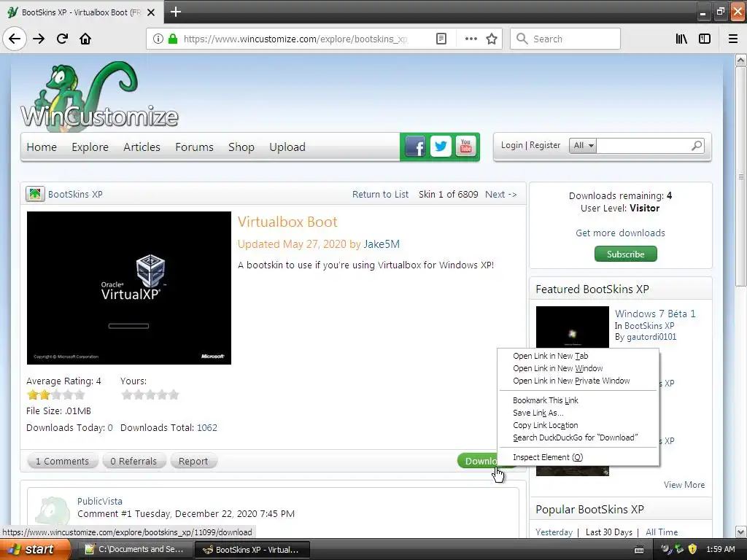Switch to C:\Documents and Se... taskbar window

(135, 549)
